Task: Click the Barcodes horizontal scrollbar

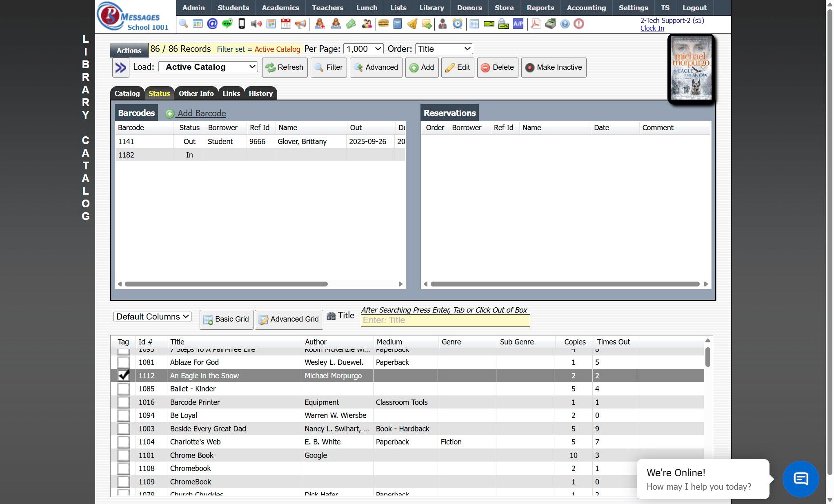Action: tap(226, 284)
